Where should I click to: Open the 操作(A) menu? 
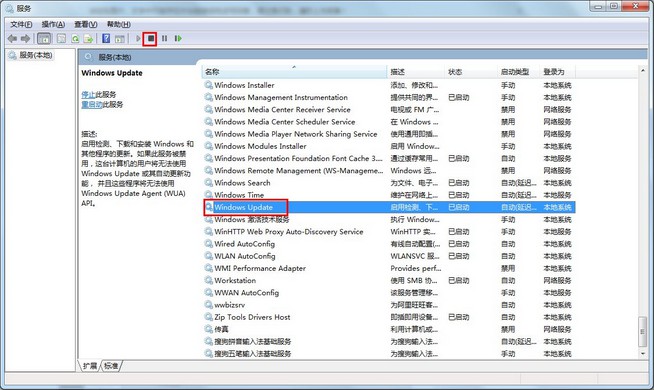point(53,24)
